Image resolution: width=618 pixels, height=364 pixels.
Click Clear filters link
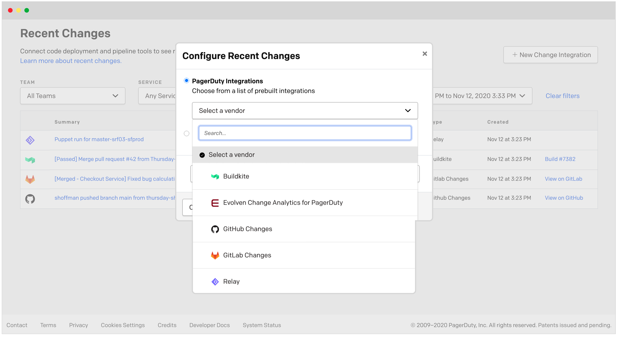(x=562, y=96)
